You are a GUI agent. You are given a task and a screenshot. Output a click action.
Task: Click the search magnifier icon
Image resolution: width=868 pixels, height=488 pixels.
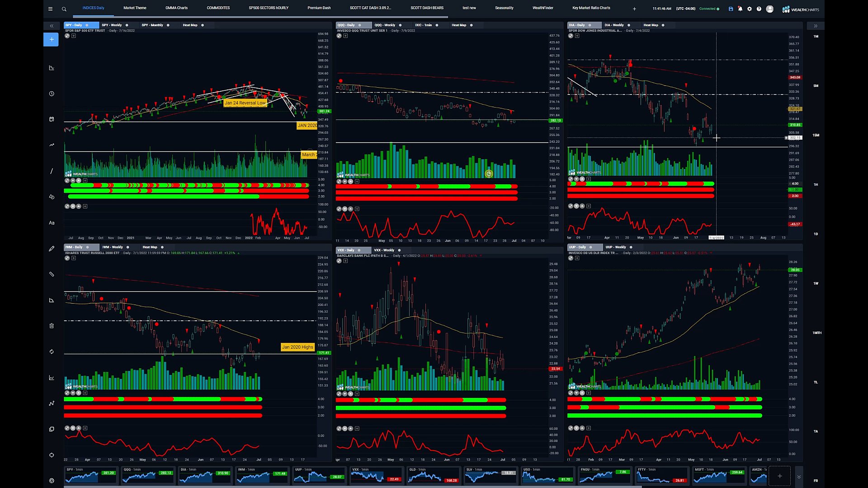[x=64, y=9]
